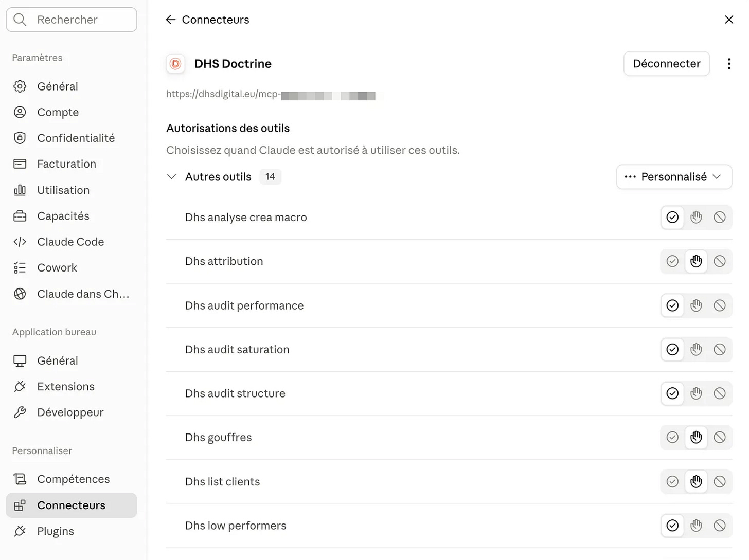Click the Développeur wrench icon
This screenshot has width=749, height=560.
pyautogui.click(x=20, y=412)
